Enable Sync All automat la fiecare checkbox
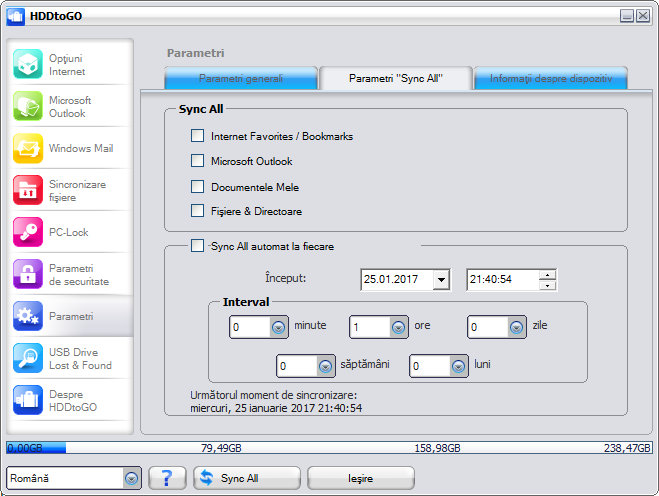 click(x=198, y=245)
